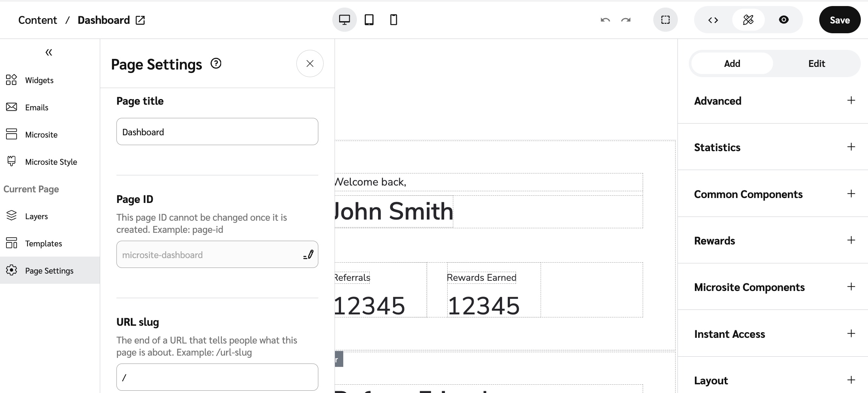868x393 pixels.
Task: Go to Content breadcrumb link
Action: point(37,20)
